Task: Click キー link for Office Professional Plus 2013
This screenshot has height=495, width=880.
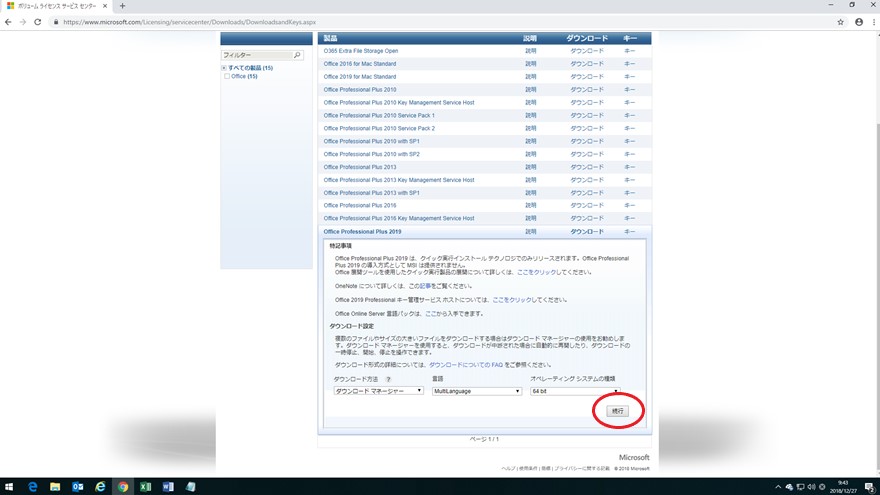Action: (630, 167)
